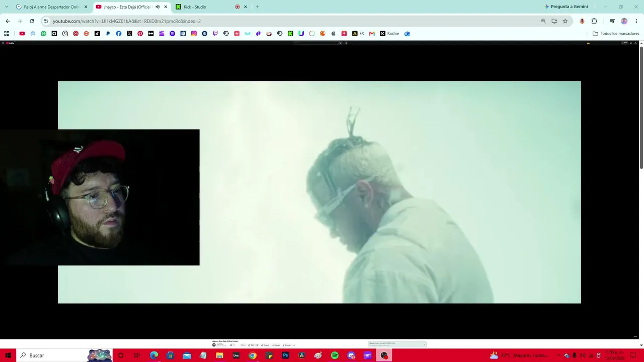This screenshot has width=644, height=362.
Task: Click Pregunta a Gemini button
Action: (566, 7)
